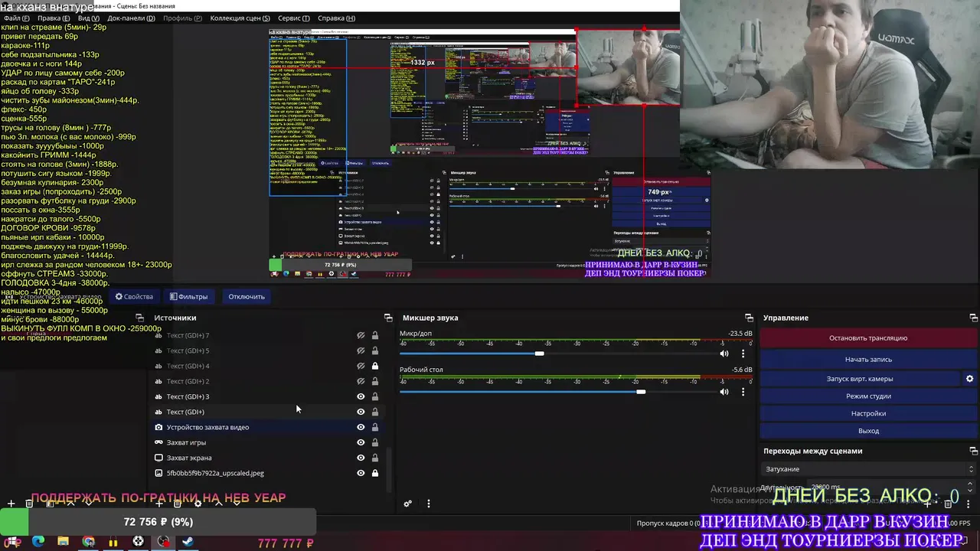Viewport: 980px width, 551px height.
Task: Float the Управление dock panel
Action: pos(973,318)
